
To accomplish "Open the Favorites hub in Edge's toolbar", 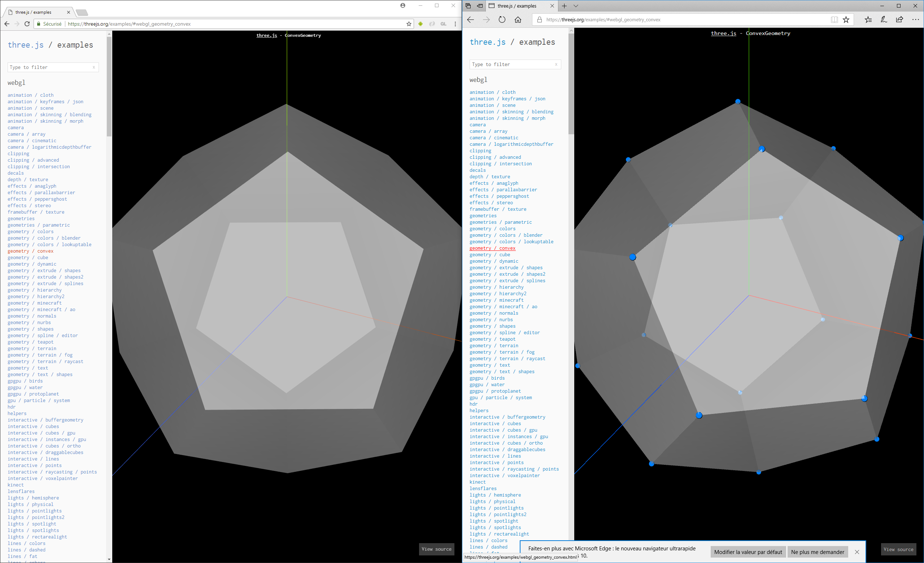I will tap(868, 19).
